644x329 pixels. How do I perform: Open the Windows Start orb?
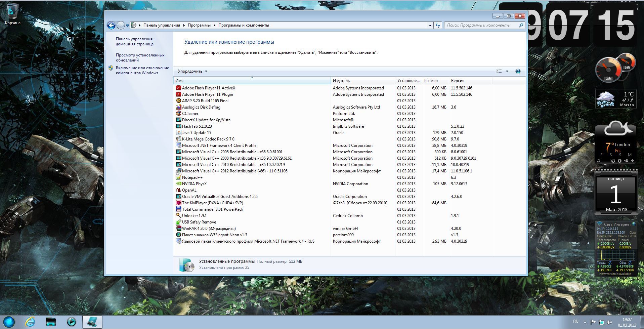click(x=9, y=322)
